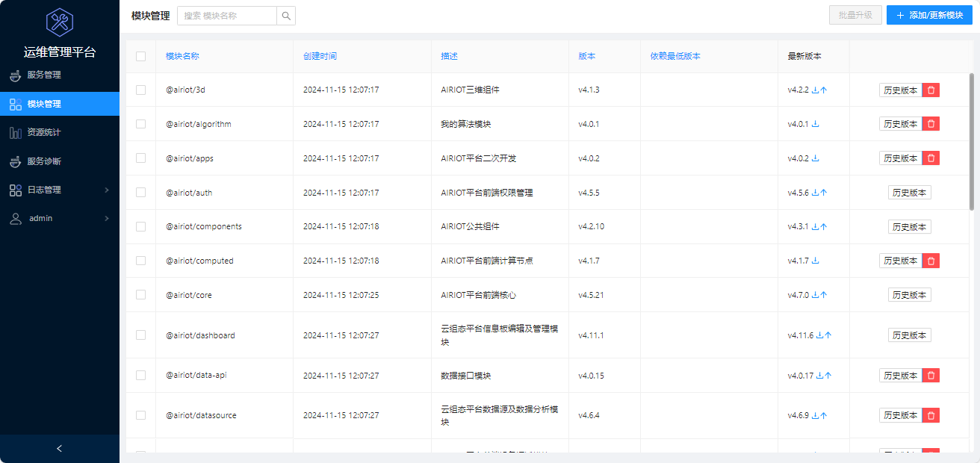Screen dimensions: 980x463
Task: Download latest version v4.7.0 of @airiot/core
Action: click(x=816, y=295)
